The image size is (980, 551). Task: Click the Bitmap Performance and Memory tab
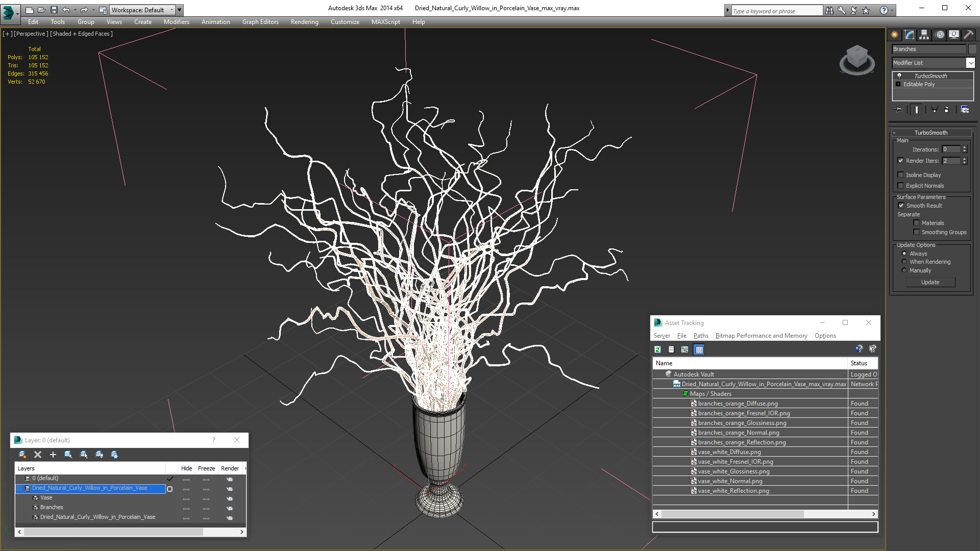[760, 336]
